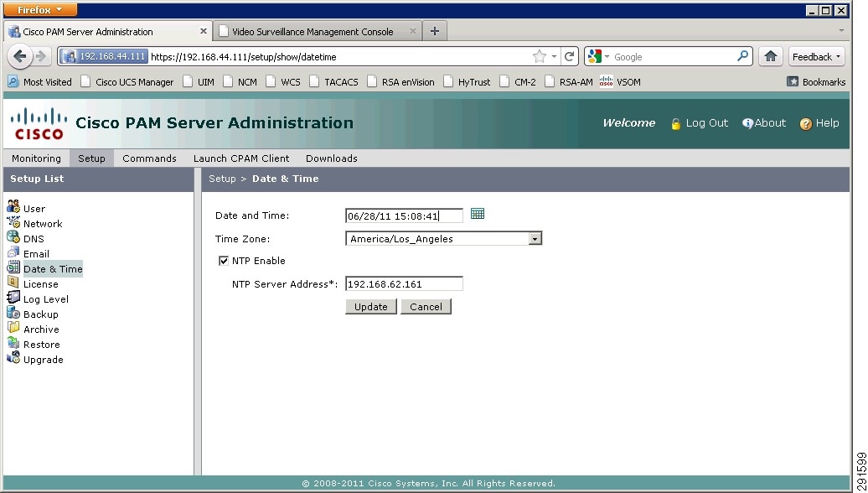868x493 pixels.
Task: Open the Cisco UCS Manager bookmark
Action: click(127, 82)
